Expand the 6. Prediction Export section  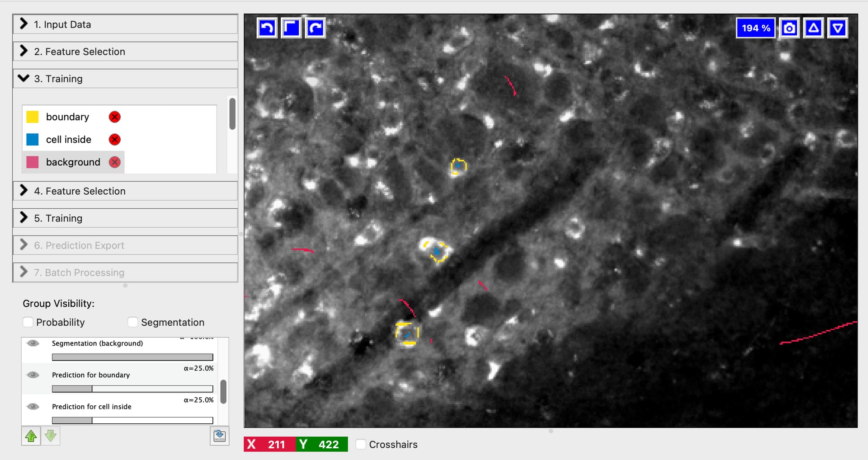pyautogui.click(x=125, y=245)
